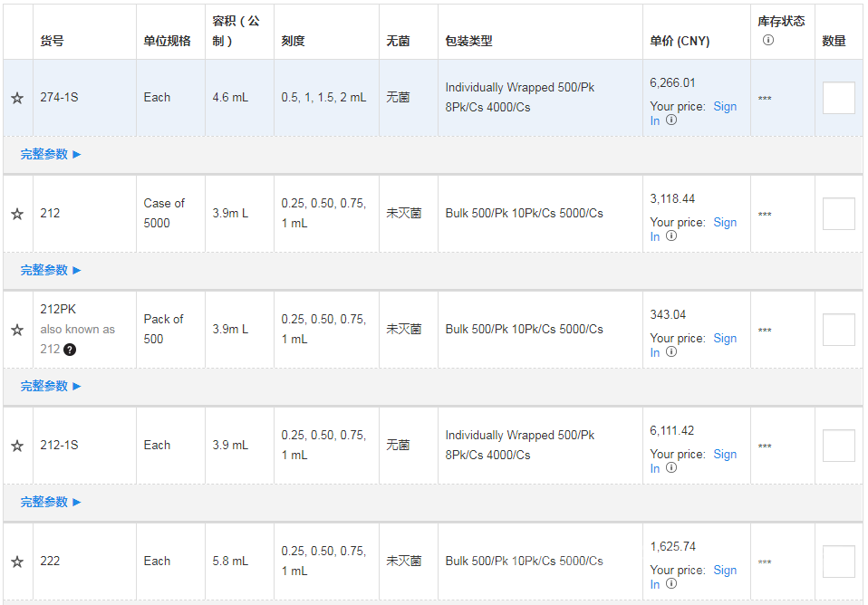Sign in to see 212 price
The width and height of the screenshot is (868, 605).
pos(724,222)
